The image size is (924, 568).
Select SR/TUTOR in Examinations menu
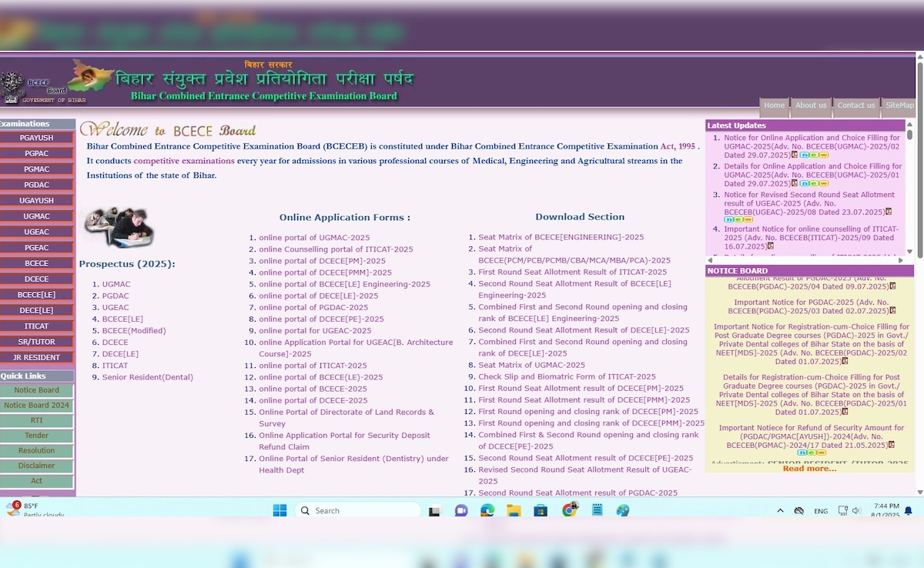point(37,342)
